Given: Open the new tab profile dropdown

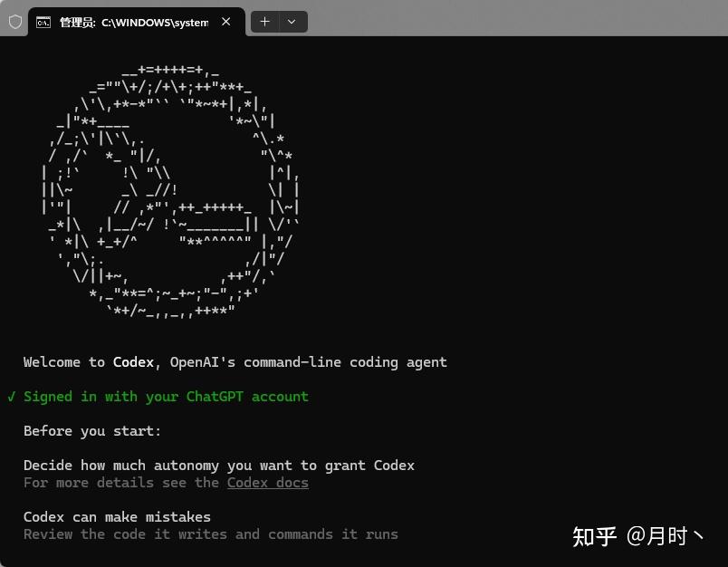Looking at the screenshot, I should click(x=292, y=22).
